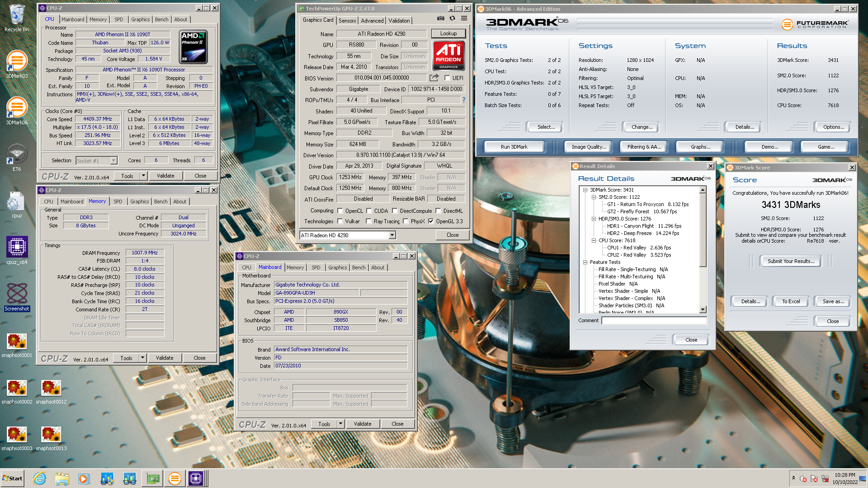Open snaphsot0001 image file
Image resolution: width=868 pixels, height=488 pixels.
[x=17, y=345]
